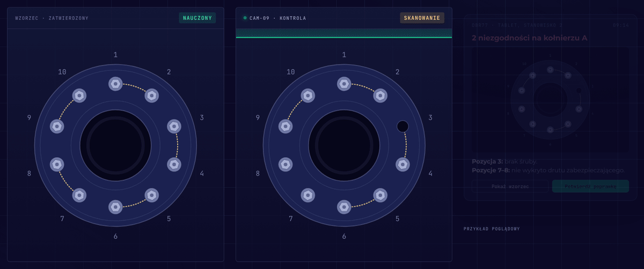Click safety wire between bolts 7 and 8 in WZORZEC panel
The width and height of the screenshot is (644, 269).
(x=65, y=181)
